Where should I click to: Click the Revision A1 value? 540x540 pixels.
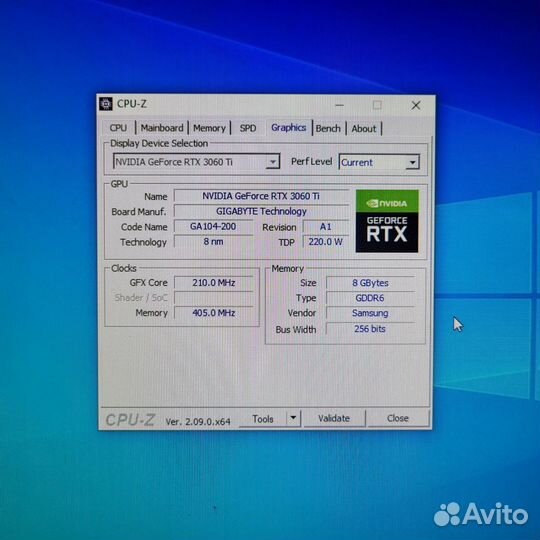[x=325, y=227]
